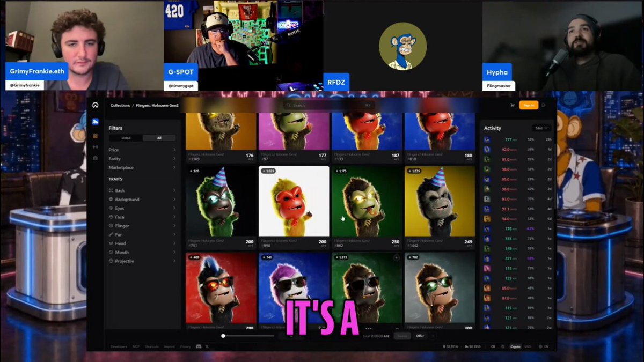Click the Offer button in the bottom bar

[420, 336]
